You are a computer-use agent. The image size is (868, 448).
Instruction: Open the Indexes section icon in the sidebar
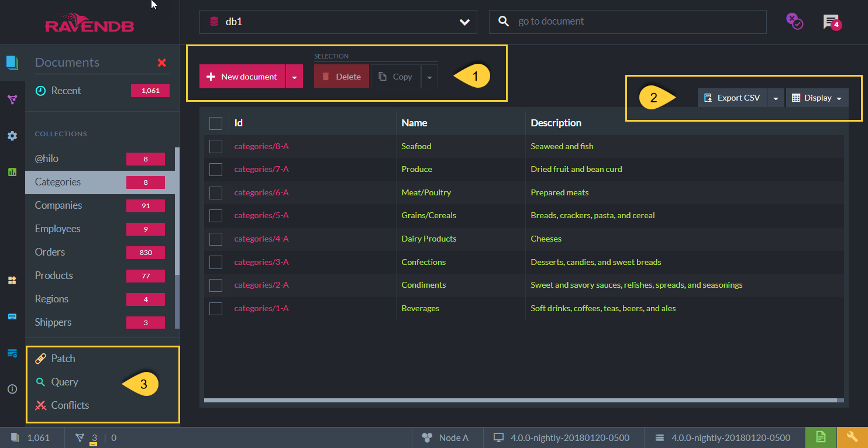pos(12,99)
